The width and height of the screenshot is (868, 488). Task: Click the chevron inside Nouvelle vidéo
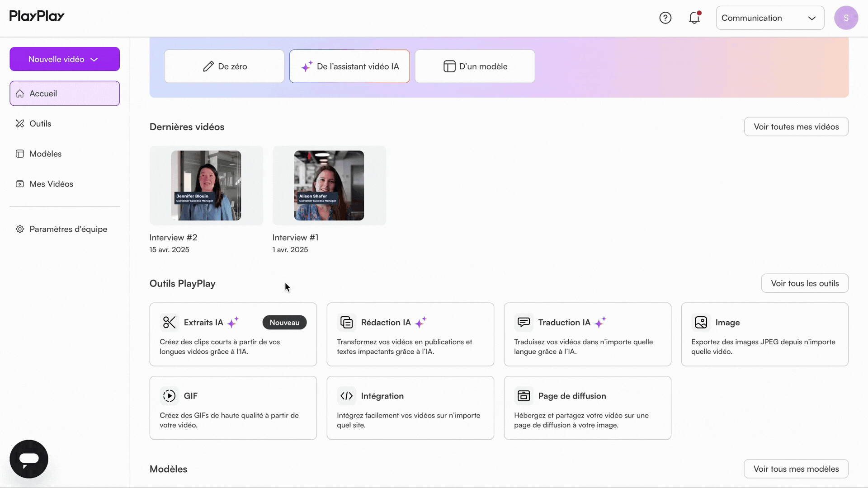94,60
